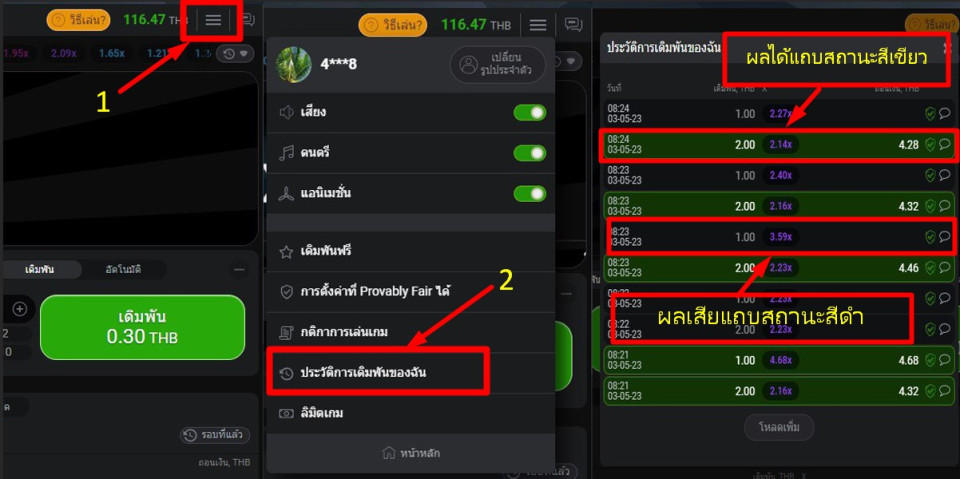Toggle the เสียง sound switch

[530, 113]
